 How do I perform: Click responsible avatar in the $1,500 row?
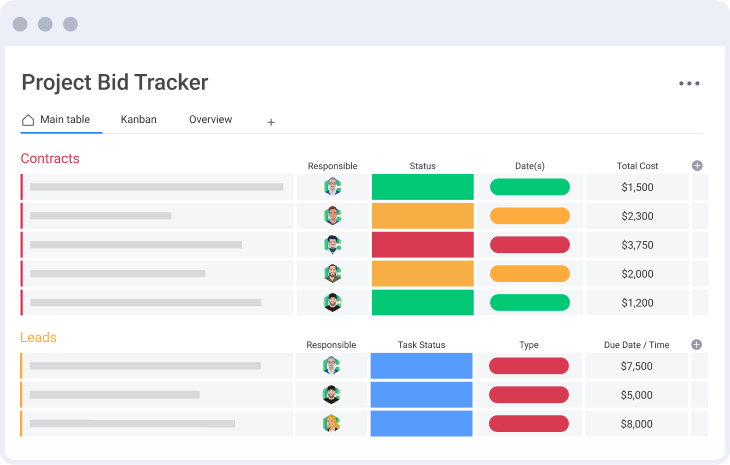pyautogui.click(x=332, y=187)
